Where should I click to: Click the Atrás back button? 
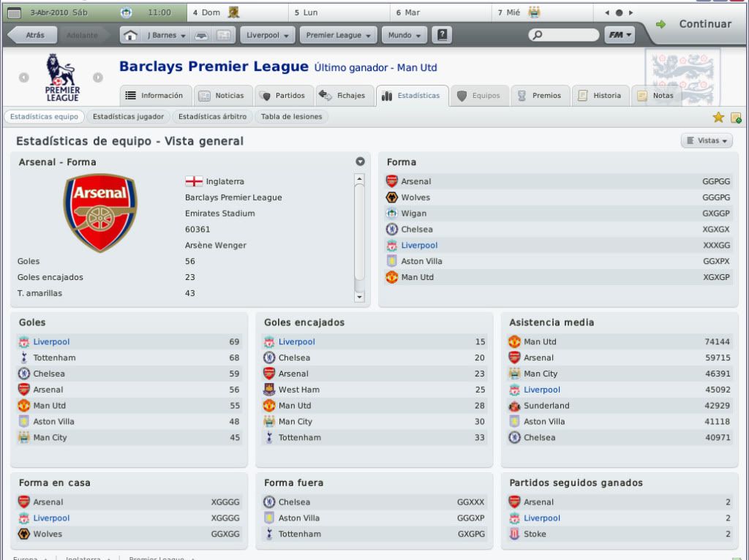[x=33, y=35]
